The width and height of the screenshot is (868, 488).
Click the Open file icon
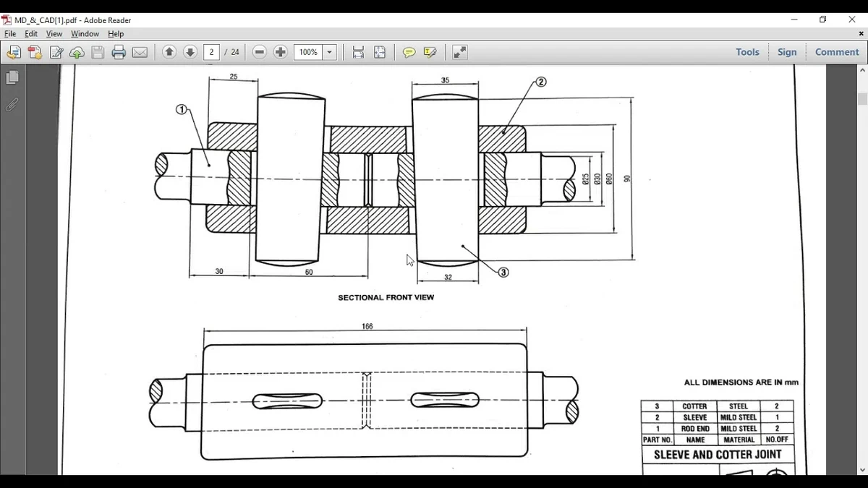coord(14,52)
